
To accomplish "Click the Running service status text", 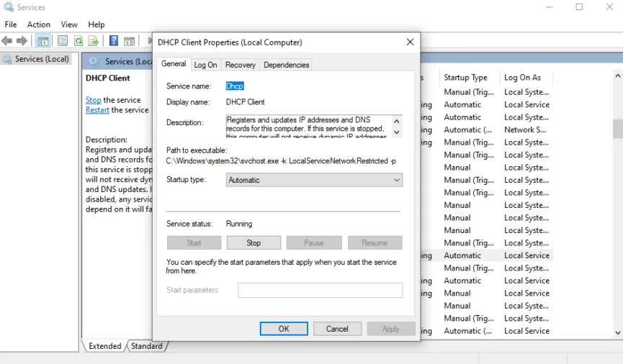I will [x=239, y=224].
